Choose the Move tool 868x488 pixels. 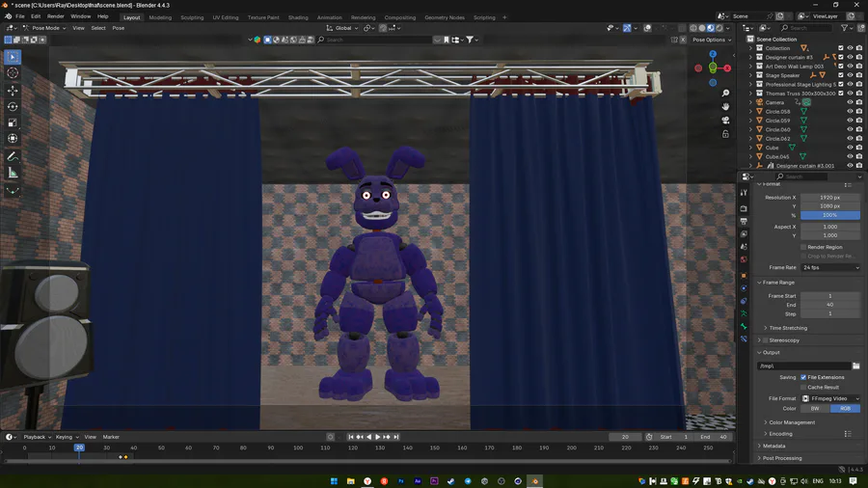(13, 91)
